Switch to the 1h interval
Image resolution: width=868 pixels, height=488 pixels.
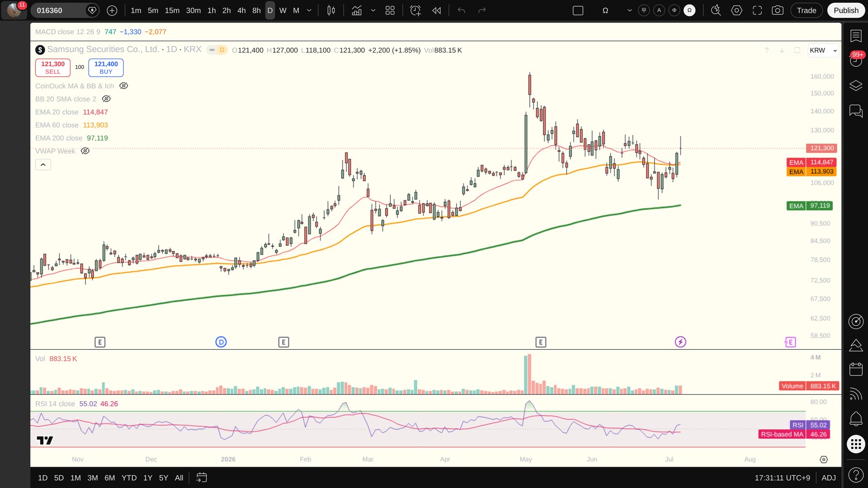point(212,10)
